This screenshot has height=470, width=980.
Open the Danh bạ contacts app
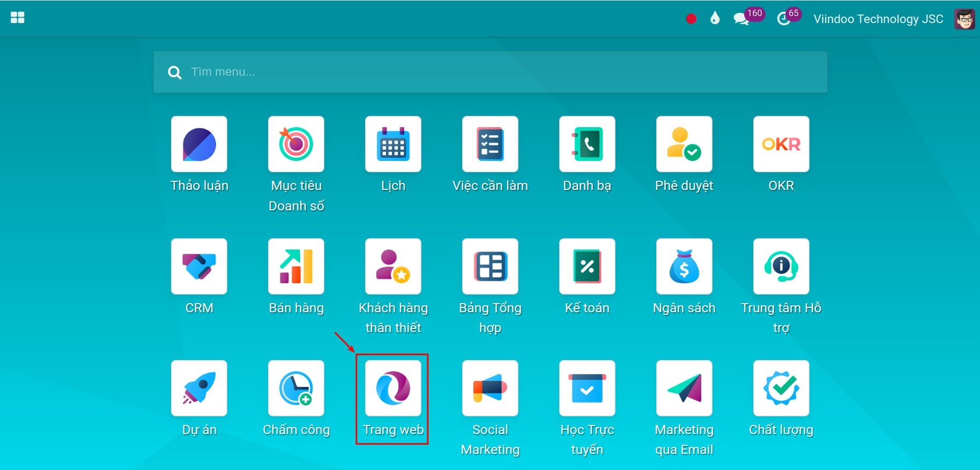(x=587, y=144)
